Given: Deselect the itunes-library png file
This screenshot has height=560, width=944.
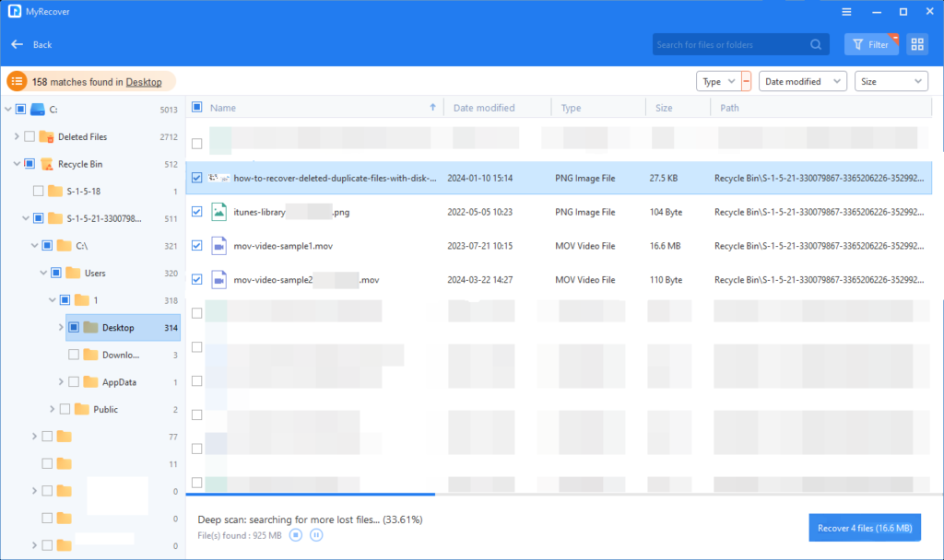Looking at the screenshot, I should tap(196, 212).
